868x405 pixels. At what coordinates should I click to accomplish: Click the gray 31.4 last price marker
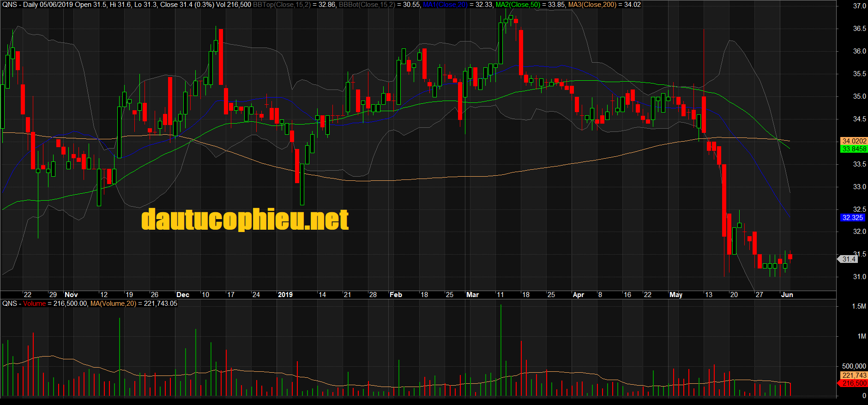[849, 259]
